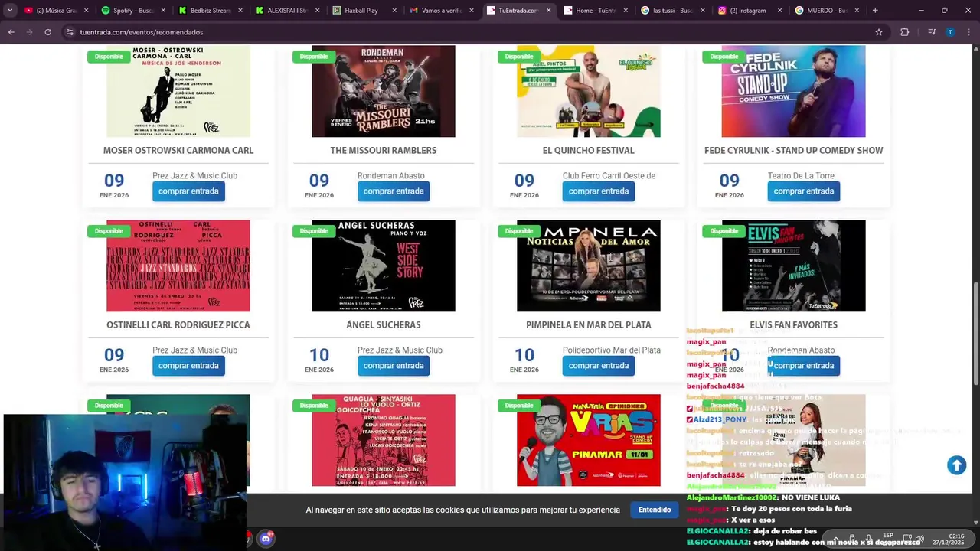Image resolution: width=980 pixels, height=551 pixels.
Task: Open the tab search dropdown arrow
Action: 10,11
